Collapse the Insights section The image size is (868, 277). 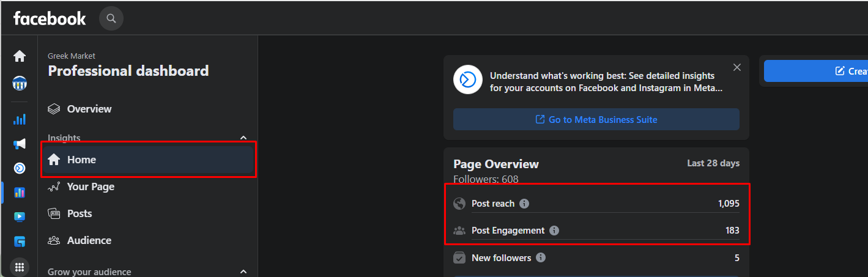tap(243, 138)
